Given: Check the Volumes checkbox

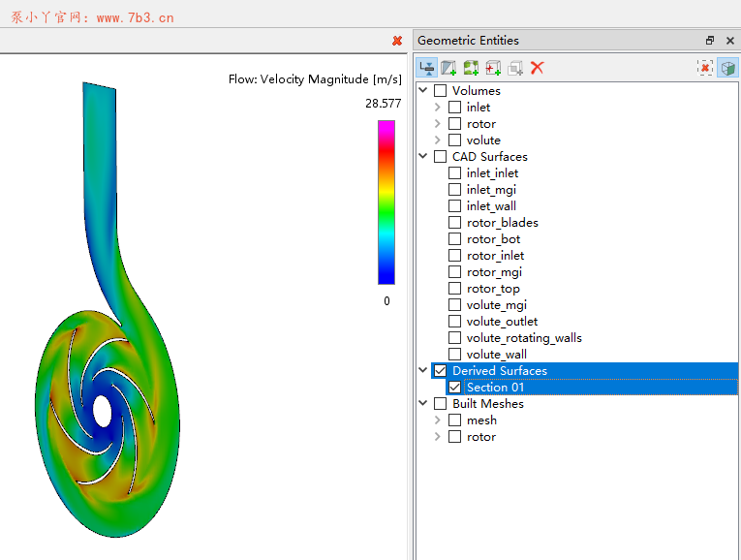Looking at the screenshot, I should [x=440, y=90].
